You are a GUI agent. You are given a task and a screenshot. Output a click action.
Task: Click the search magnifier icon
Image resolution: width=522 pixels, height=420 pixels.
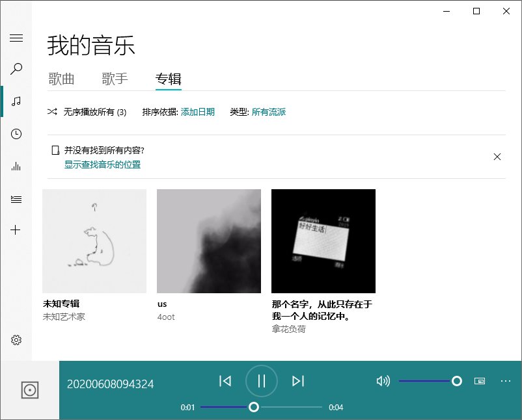coord(16,68)
